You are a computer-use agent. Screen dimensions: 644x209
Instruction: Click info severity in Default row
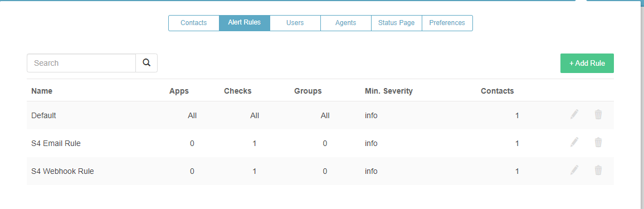[x=371, y=115]
